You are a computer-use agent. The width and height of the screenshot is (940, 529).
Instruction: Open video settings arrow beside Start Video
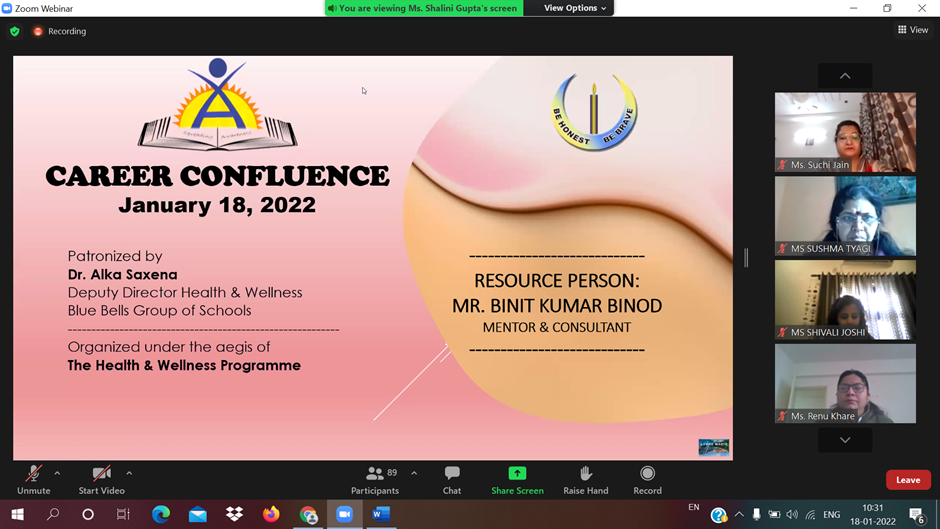(129, 473)
